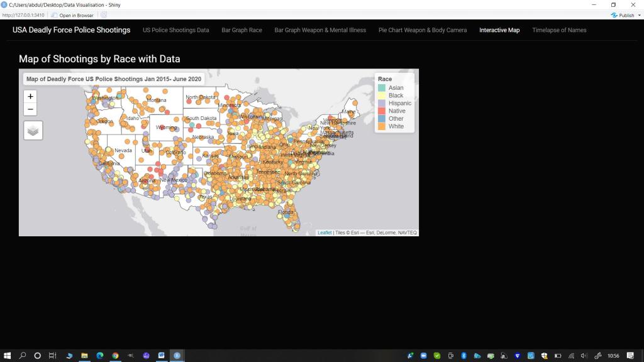644x362 pixels.
Task: Zoom out on the map
Action: coord(31,109)
